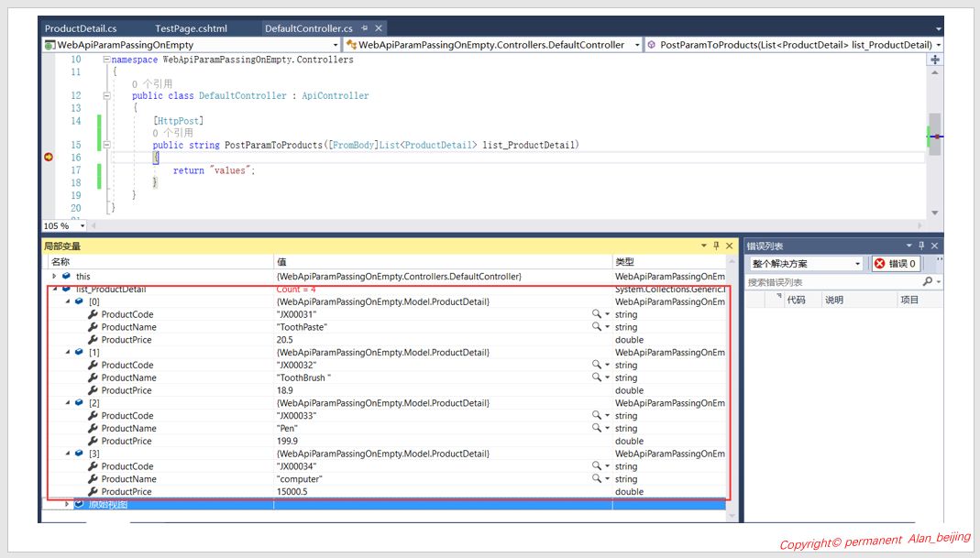The image size is (980, 558).
Task: Open the 105 % zoom dropdown
Action: 83,226
